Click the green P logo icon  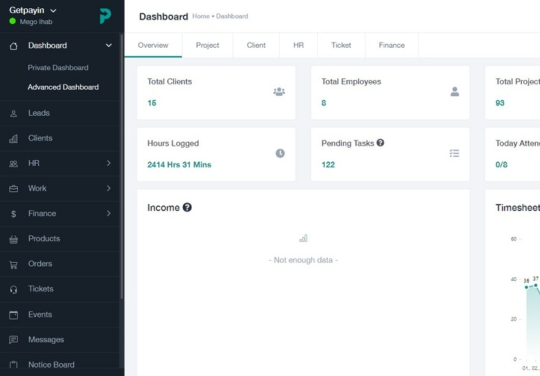[x=105, y=16]
